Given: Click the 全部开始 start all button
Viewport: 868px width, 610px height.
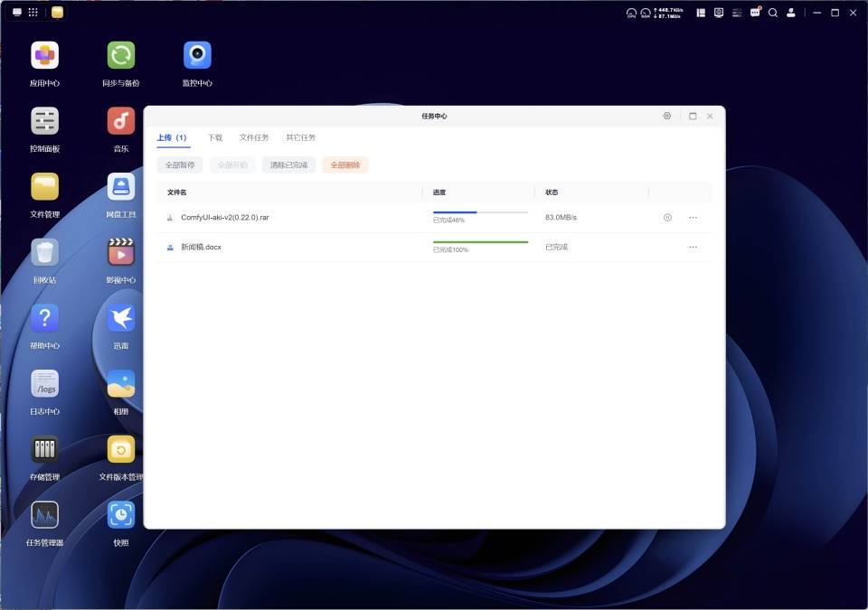Looking at the screenshot, I should (x=232, y=165).
